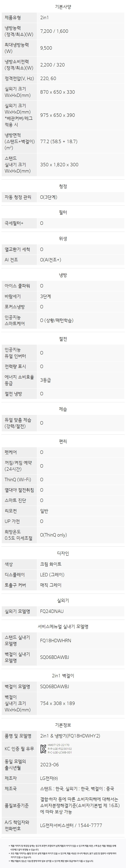126x868 pixels.
Task: Select the 리모컨 value 일반
Action: pos(44,511)
